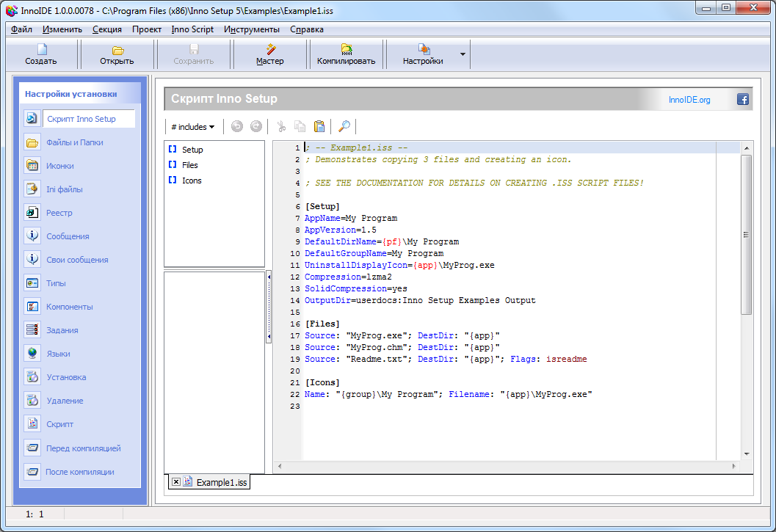Click the vertical scrollbar down arrow
Viewport: 776px width, 532px height.
pyautogui.click(x=747, y=453)
